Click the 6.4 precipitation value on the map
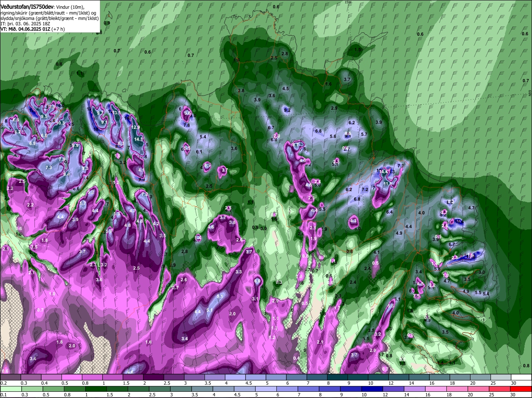This screenshot has height=398, width=532. click(x=389, y=212)
